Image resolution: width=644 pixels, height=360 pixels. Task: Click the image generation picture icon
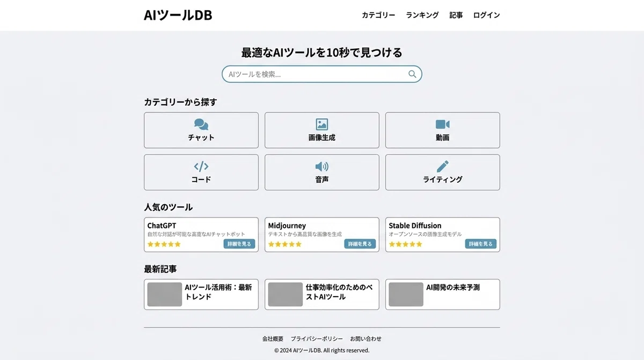click(x=322, y=125)
